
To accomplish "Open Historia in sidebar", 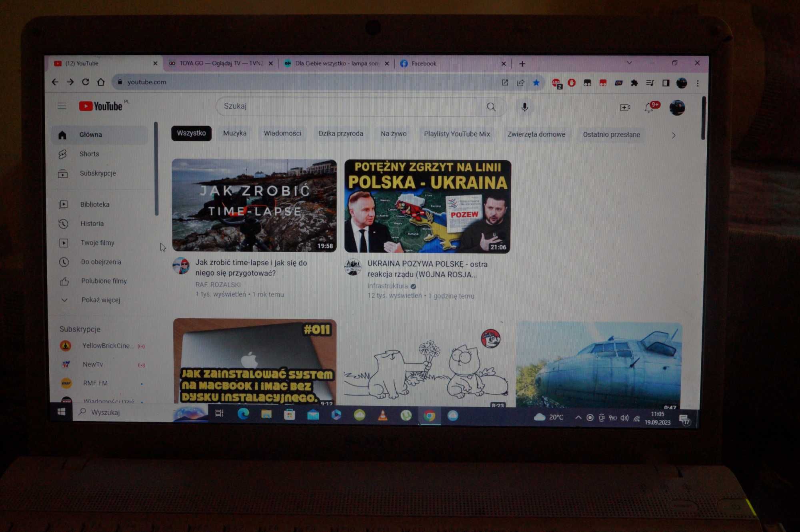I will pos(100,223).
